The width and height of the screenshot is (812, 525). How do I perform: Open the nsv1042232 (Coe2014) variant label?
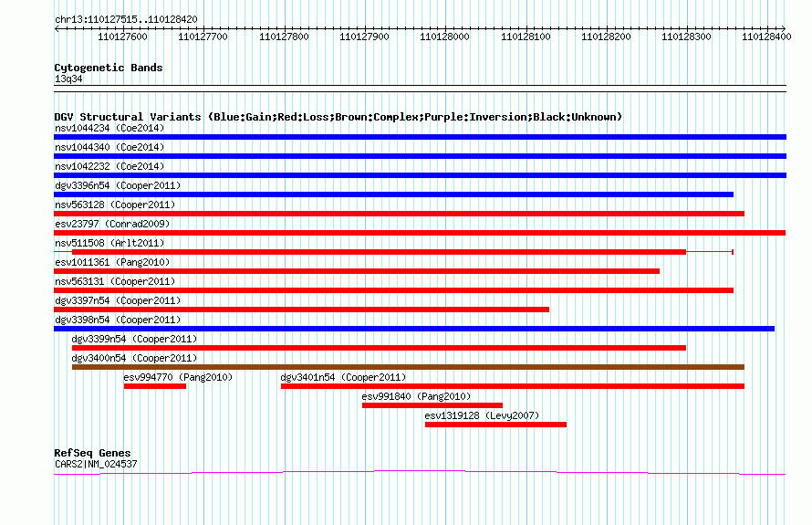[x=109, y=166]
